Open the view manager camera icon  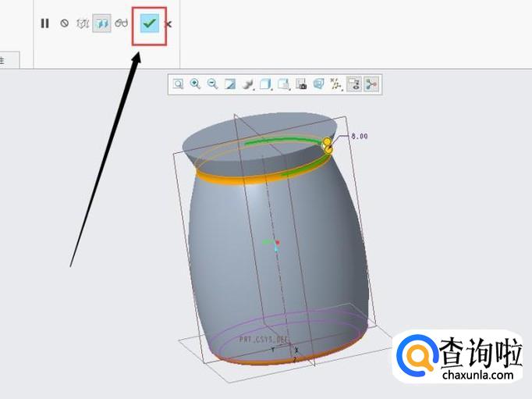coord(301,84)
